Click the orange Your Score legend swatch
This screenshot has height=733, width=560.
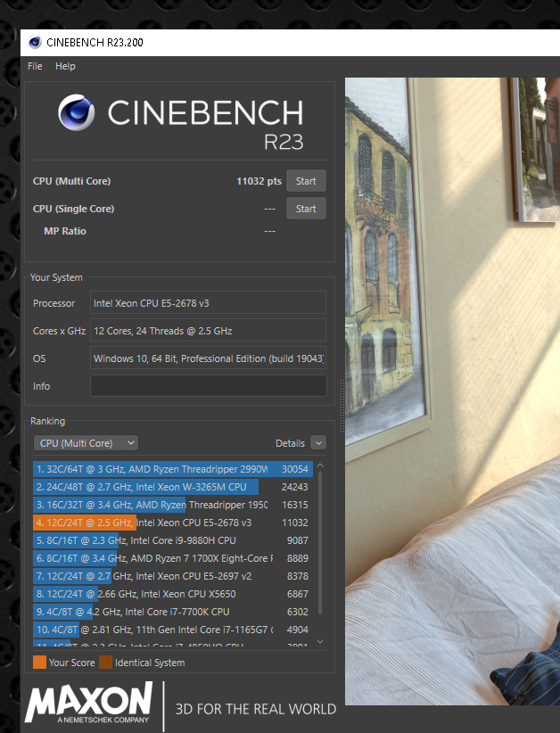40,662
